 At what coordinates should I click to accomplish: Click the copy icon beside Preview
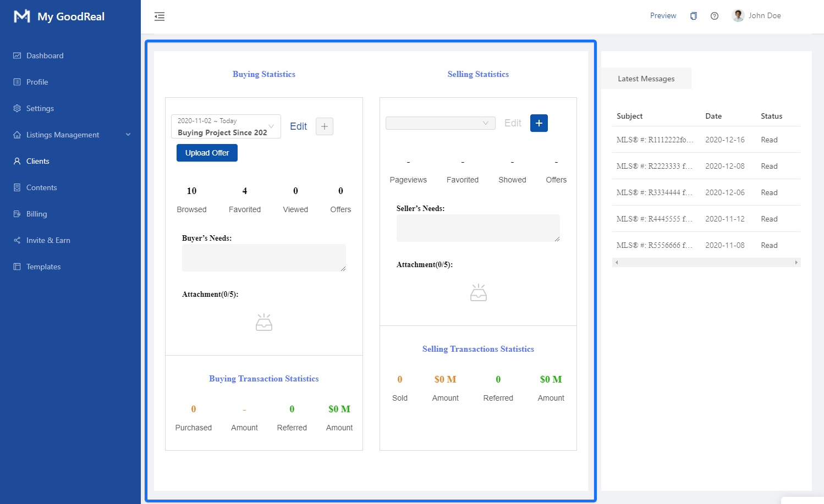[694, 16]
